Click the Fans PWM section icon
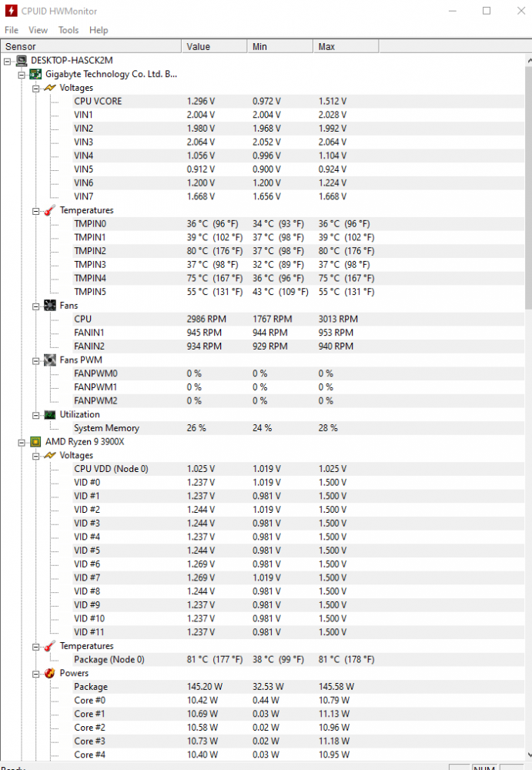532x770 pixels. point(49,360)
